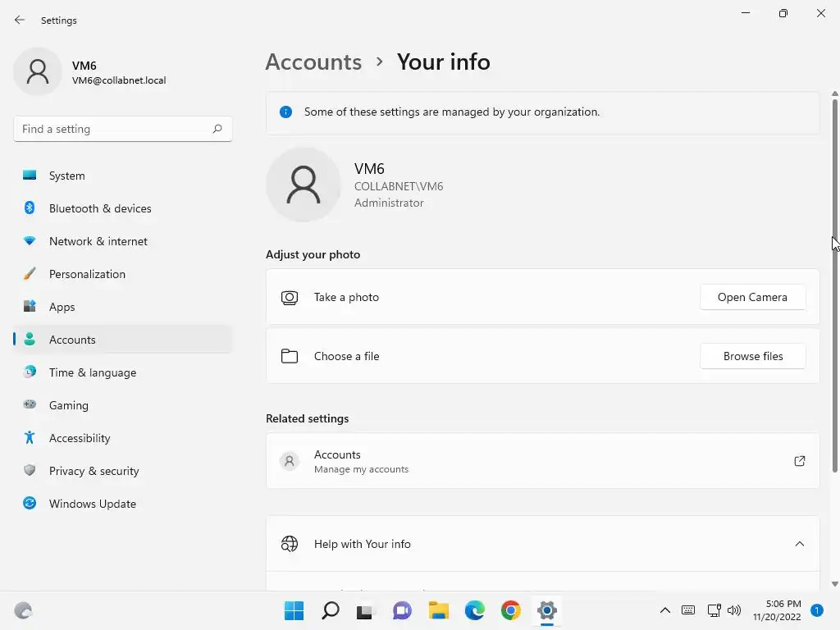The image size is (840, 630).
Task: Open the Manage my accounts related setting
Action: coord(542,461)
